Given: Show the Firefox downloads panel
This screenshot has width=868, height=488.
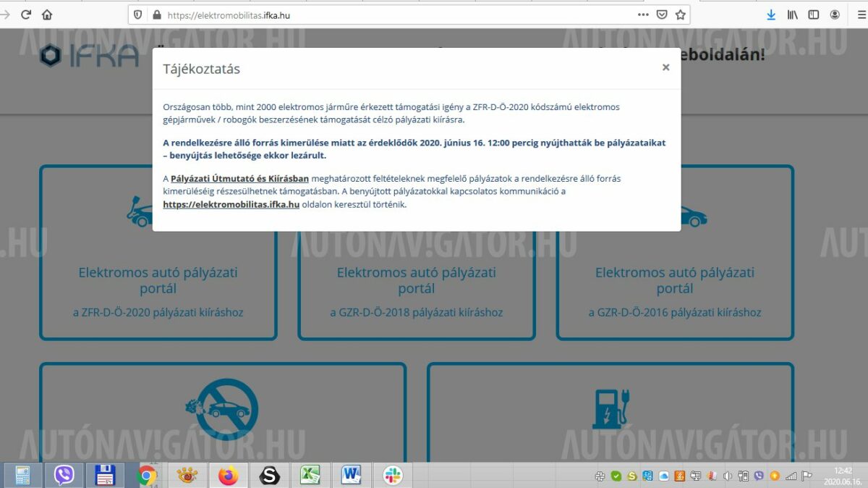Looking at the screenshot, I should tap(771, 14).
